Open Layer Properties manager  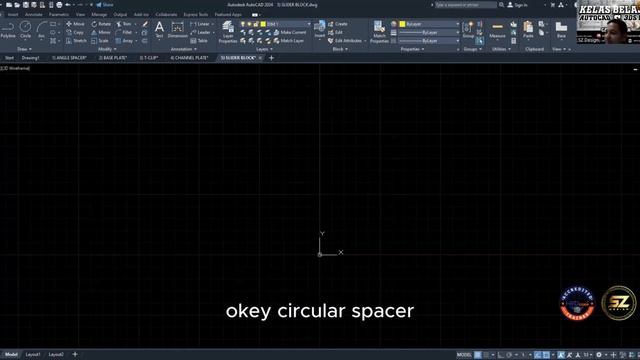[228, 32]
